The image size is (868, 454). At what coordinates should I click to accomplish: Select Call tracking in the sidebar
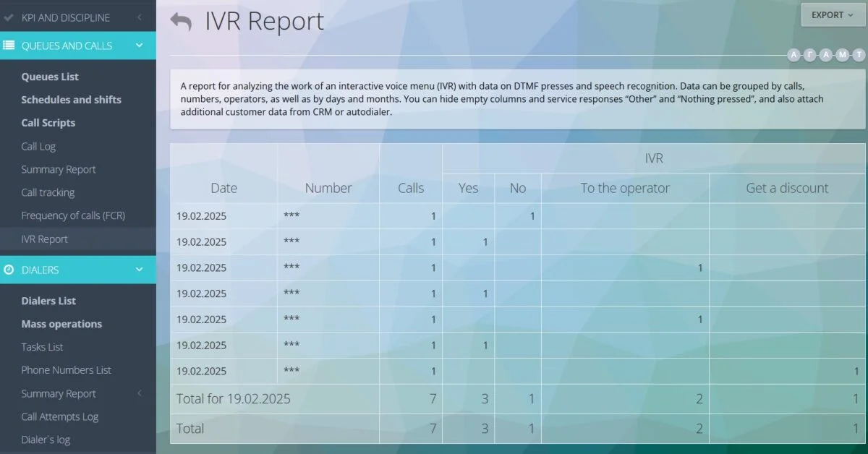click(48, 192)
